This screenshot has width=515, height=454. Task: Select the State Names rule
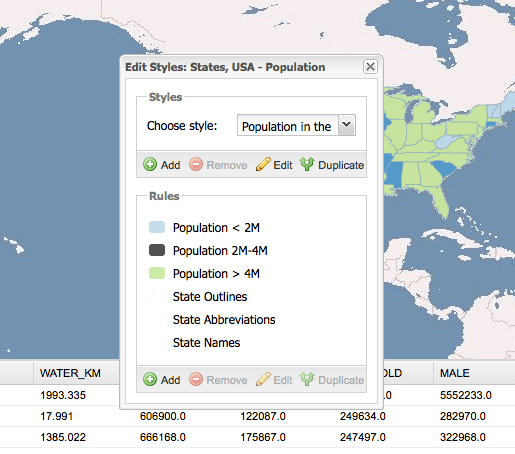pyautogui.click(x=206, y=343)
